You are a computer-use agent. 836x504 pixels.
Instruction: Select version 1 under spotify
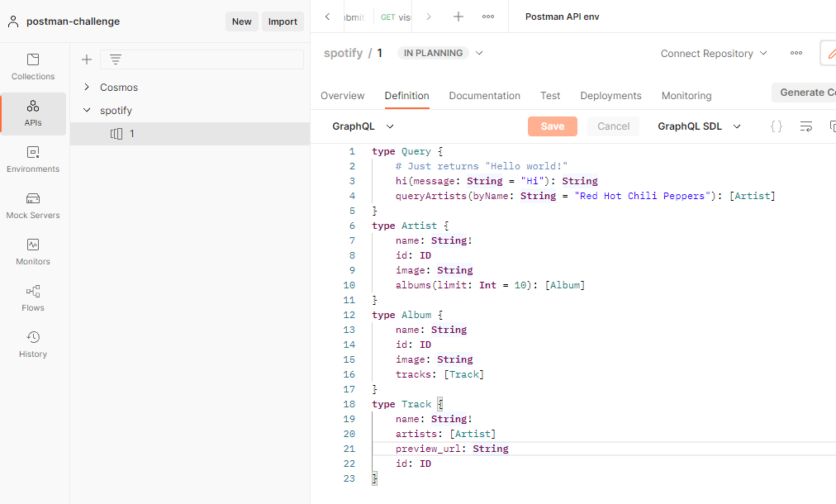pyautogui.click(x=190, y=134)
